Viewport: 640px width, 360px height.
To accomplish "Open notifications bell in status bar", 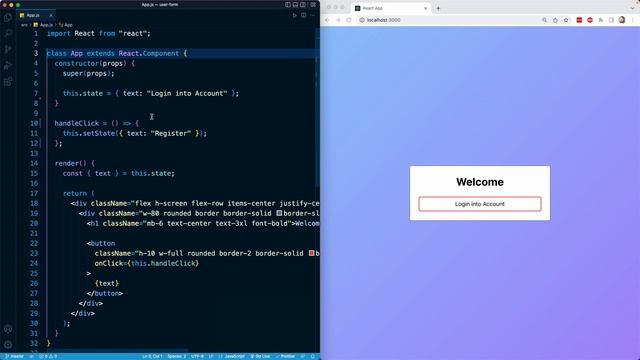I will (x=313, y=356).
